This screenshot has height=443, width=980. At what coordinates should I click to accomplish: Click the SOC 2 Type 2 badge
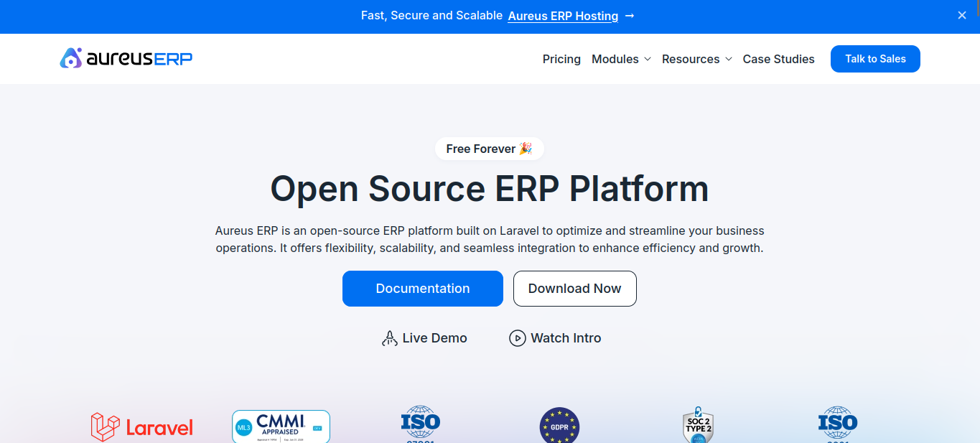click(698, 425)
